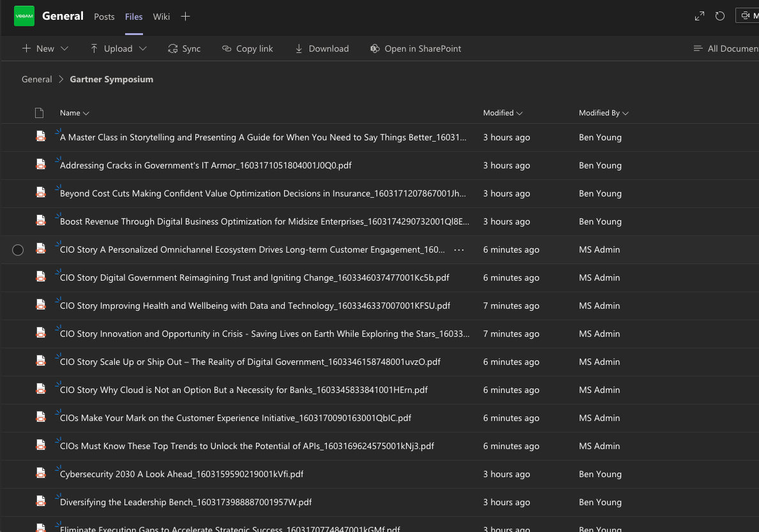Click PDF icon for CIO Story Innovation file

pyautogui.click(x=41, y=333)
